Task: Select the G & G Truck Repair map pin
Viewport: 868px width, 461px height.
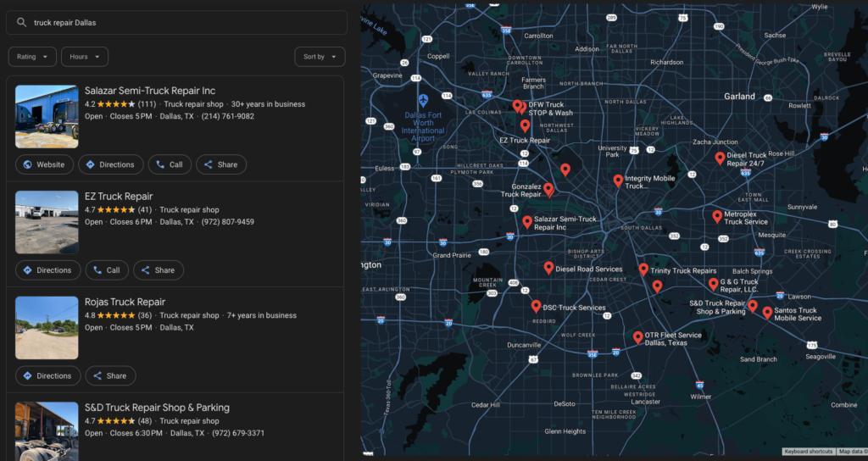Action: pos(714,284)
